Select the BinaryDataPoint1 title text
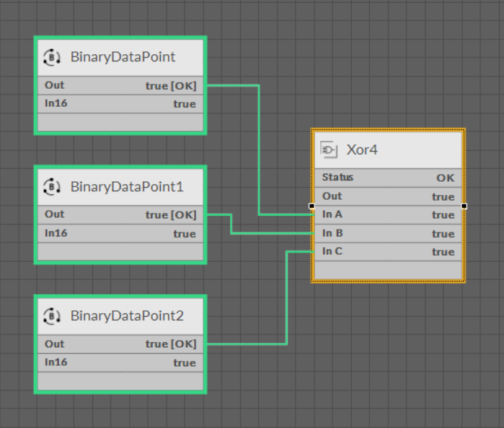 click(127, 187)
